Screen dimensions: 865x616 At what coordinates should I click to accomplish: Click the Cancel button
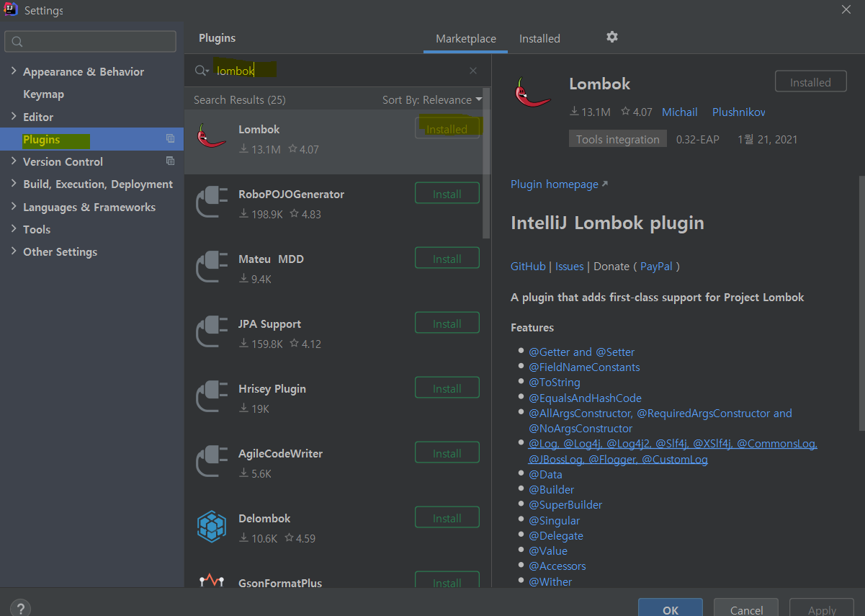coord(746,609)
